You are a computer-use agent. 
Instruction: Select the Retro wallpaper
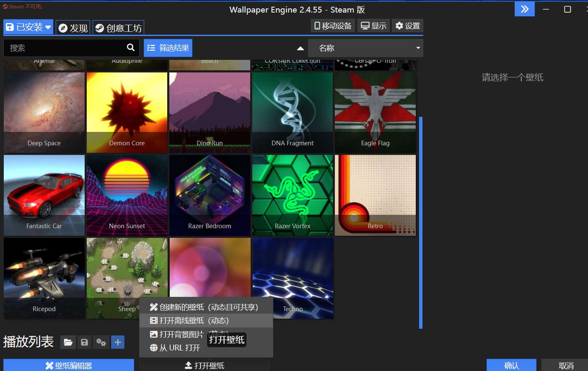[375, 196]
